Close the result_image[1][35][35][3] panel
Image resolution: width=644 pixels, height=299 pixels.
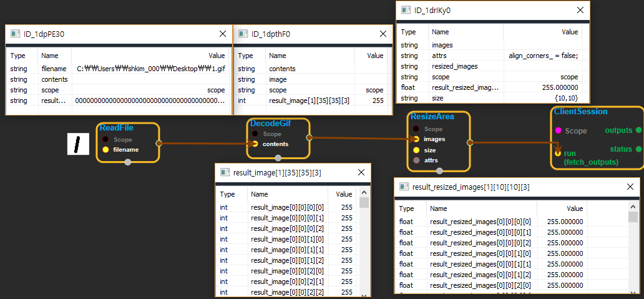(361, 173)
